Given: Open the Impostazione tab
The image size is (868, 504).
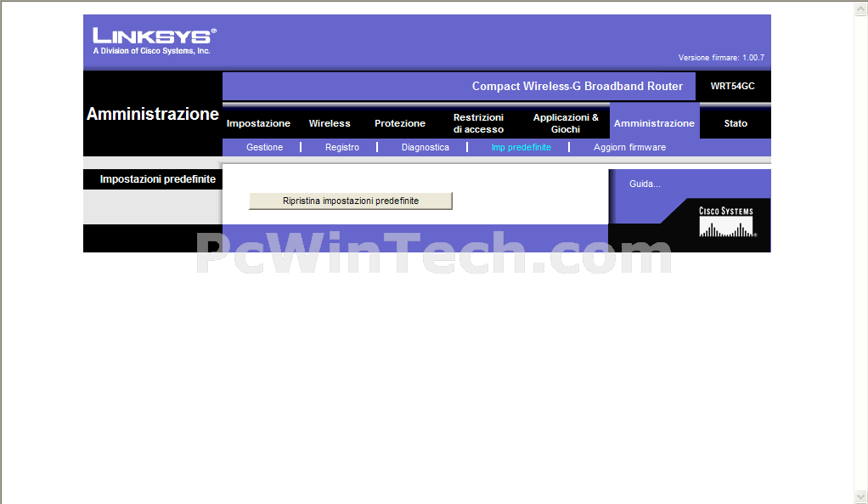Looking at the screenshot, I should pos(258,123).
